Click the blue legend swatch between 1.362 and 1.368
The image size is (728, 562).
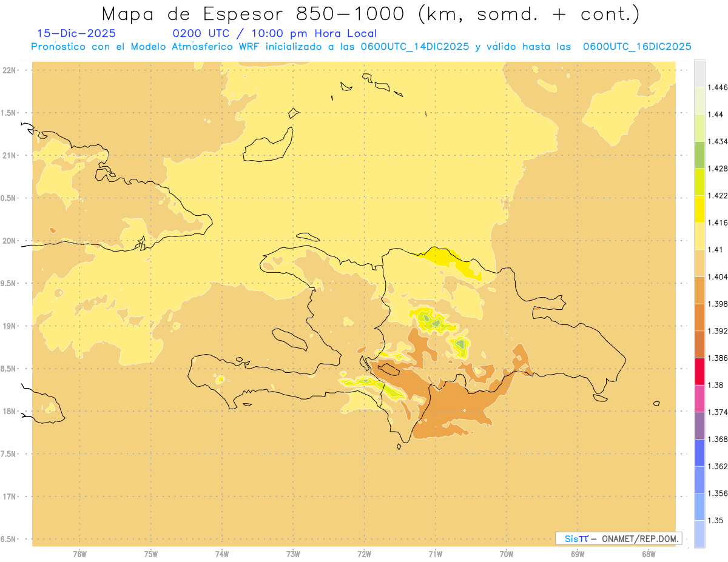coord(699,453)
